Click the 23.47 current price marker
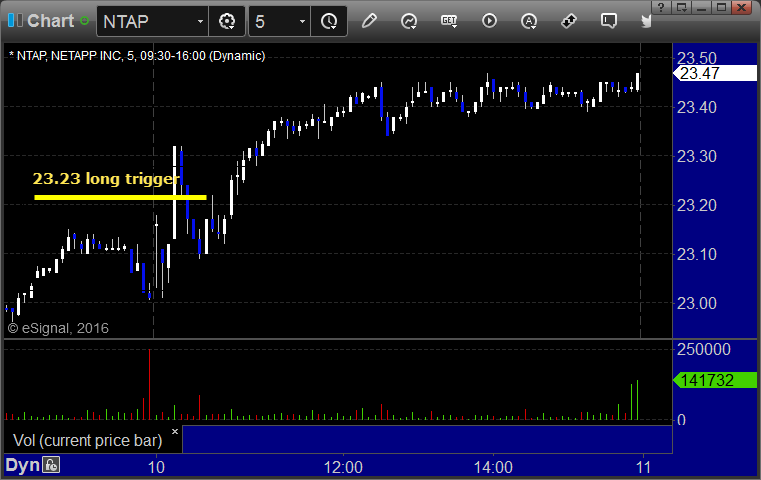This screenshot has width=761, height=480. (714, 73)
